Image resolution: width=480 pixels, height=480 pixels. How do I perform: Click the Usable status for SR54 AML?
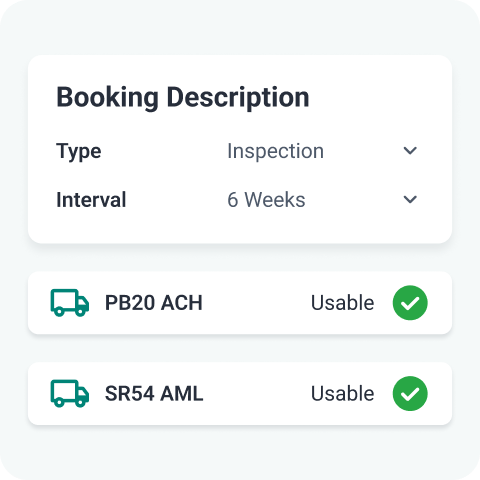pos(342,393)
